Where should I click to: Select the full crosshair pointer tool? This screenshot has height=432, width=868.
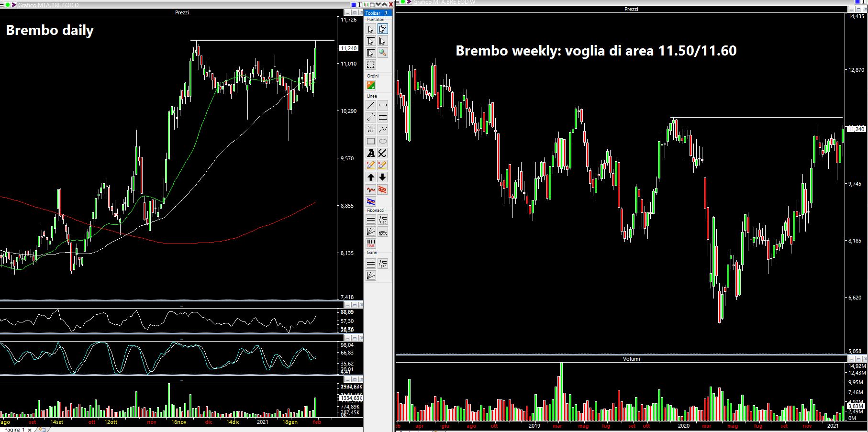370,53
